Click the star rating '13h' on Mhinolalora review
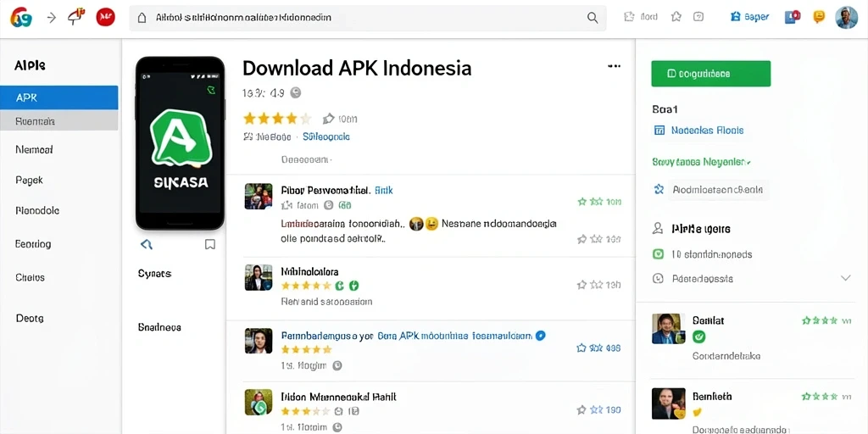Viewport: 868px width, 434px height. click(x=598, y=285)
